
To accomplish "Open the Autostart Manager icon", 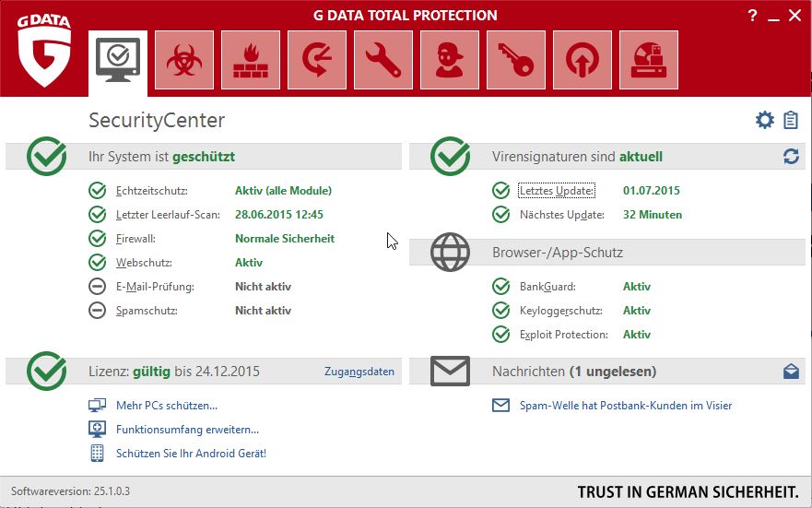I will (x=583, y=60).
